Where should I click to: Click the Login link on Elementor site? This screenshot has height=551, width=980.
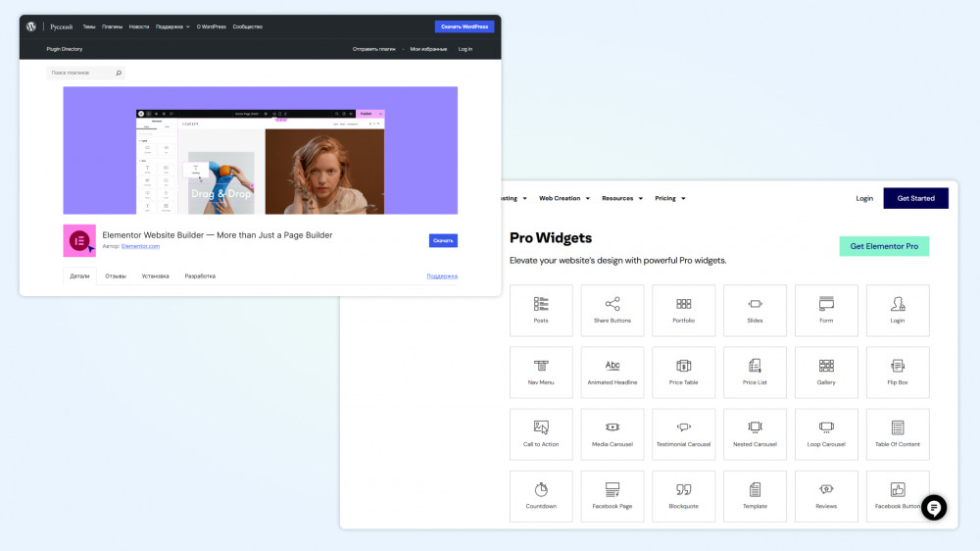tap(864, 198)
